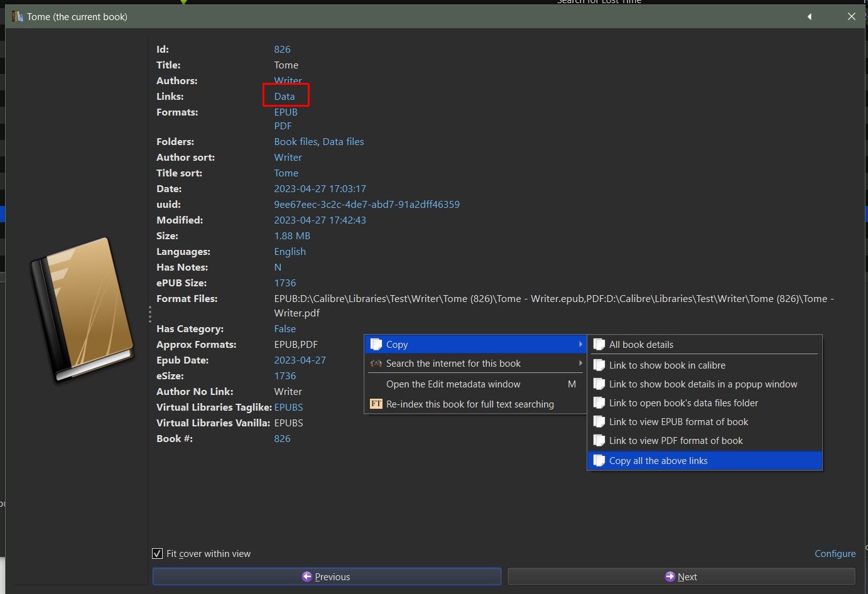Click the icon next to 'Link to show book in calibre'
Screen dimensions: 868x594
599,365
